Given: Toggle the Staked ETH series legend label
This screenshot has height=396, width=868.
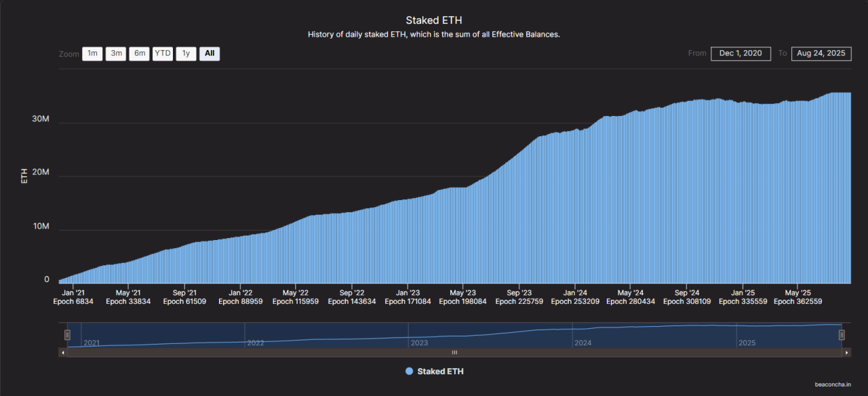Looking at the screenshot, I should (440, 372).
